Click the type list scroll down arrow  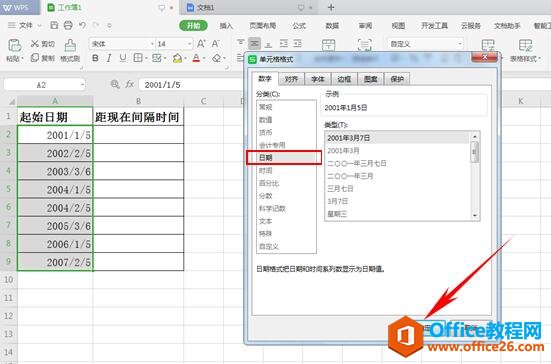pos(475,215)
